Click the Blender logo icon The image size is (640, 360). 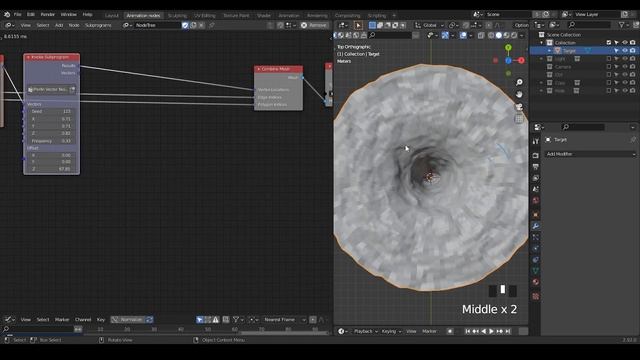7,14
